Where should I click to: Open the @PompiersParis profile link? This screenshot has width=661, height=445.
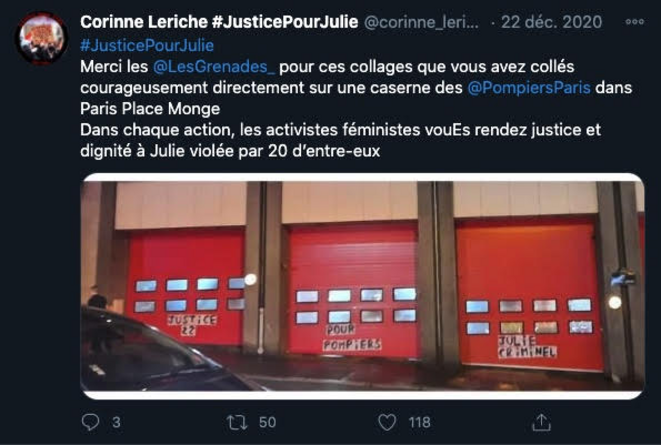(x=529, y=88)
